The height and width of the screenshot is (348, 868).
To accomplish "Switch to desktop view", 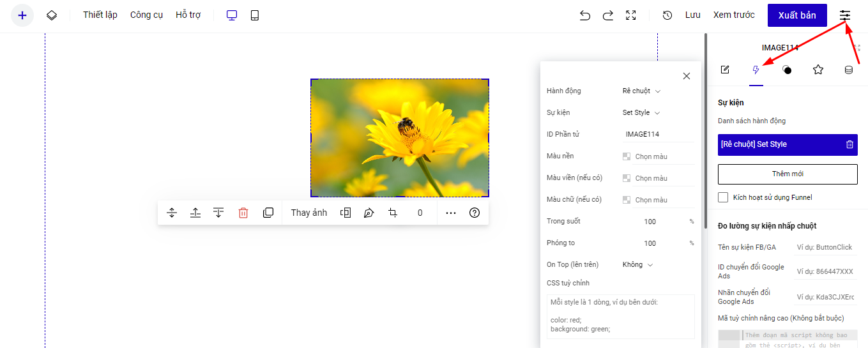I will [x=232, y=15].
